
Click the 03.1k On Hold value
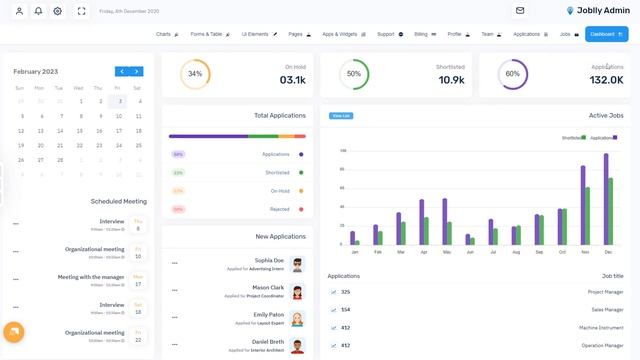(293, 80)
